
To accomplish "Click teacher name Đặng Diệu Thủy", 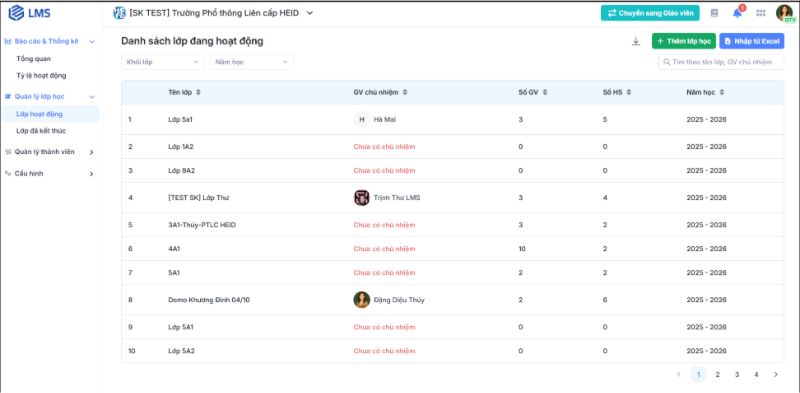I will click(x=399, y=300).
